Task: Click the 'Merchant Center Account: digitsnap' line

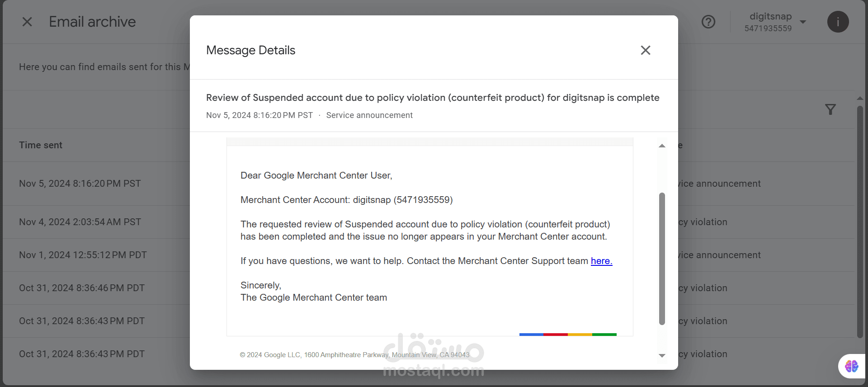Action: 347,200
